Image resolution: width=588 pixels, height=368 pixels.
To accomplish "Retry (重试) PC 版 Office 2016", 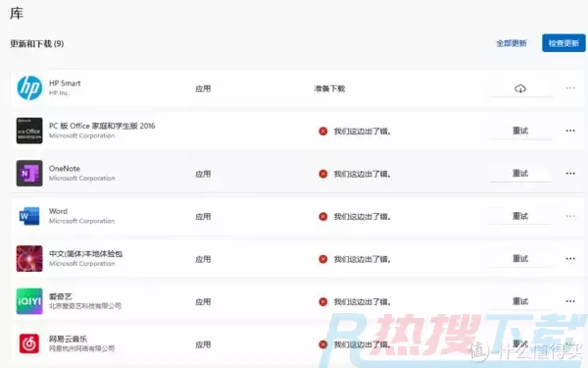I will [520, 131].
